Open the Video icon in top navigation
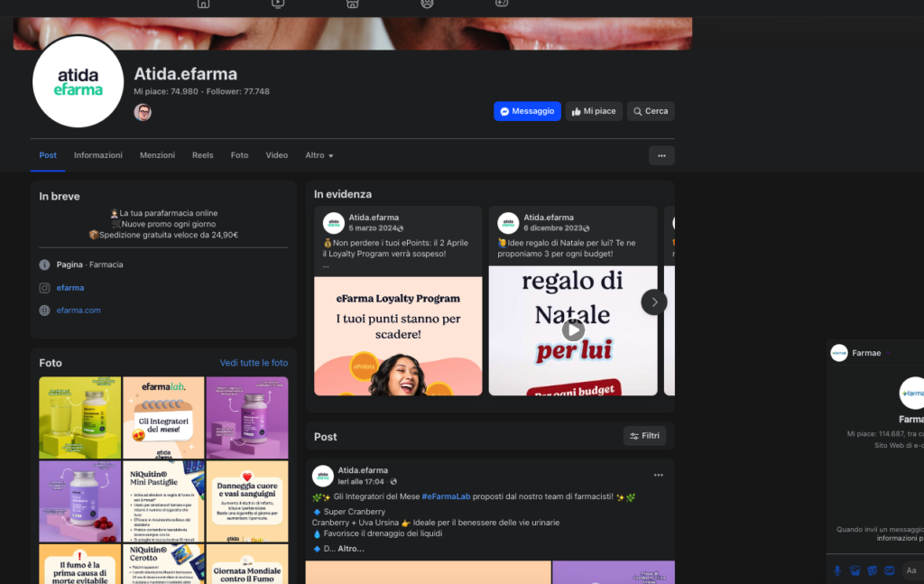 click(278, 4)
